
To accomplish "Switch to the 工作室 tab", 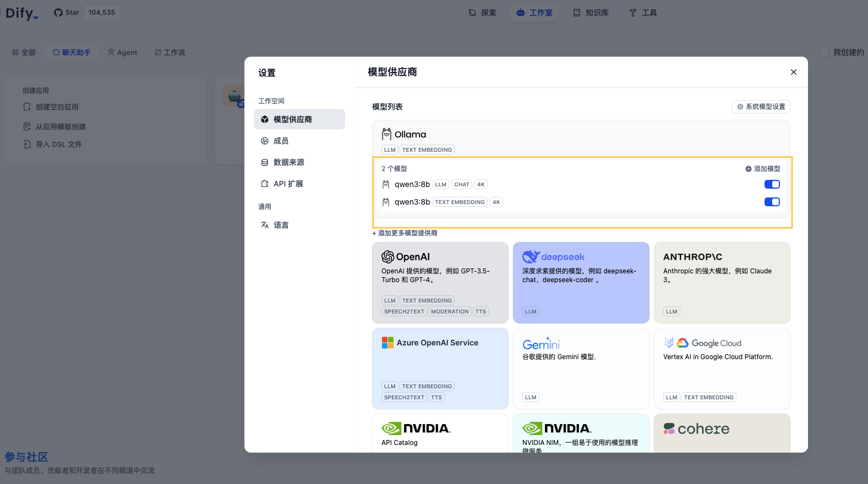I will point(534,13).
